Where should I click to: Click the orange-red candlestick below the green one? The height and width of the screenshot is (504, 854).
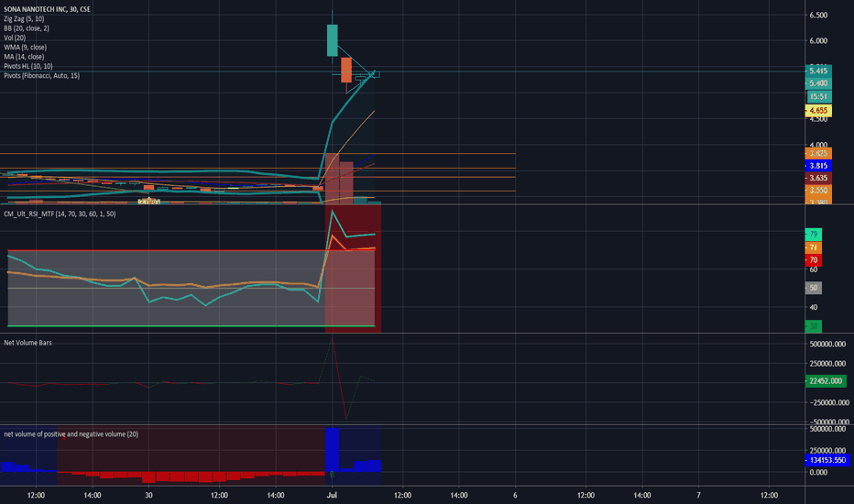tap(346, 70)
